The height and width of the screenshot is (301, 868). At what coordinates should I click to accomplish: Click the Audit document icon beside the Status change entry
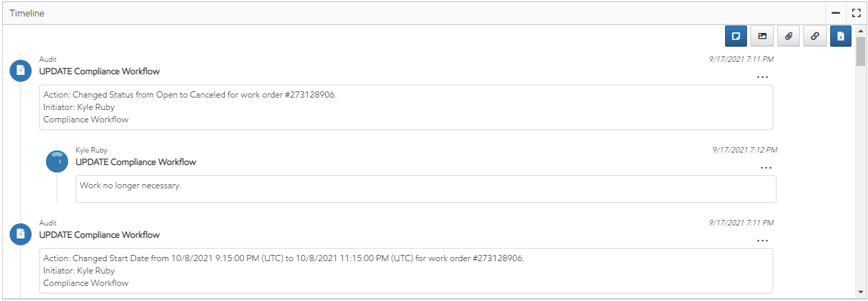click(21, 71)
